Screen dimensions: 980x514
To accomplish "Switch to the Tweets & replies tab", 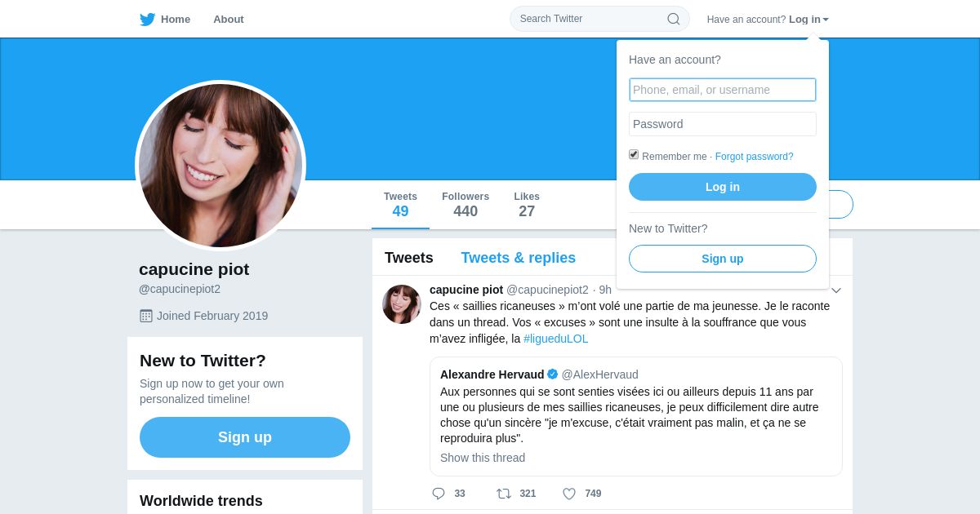I will tap(519, 258).
